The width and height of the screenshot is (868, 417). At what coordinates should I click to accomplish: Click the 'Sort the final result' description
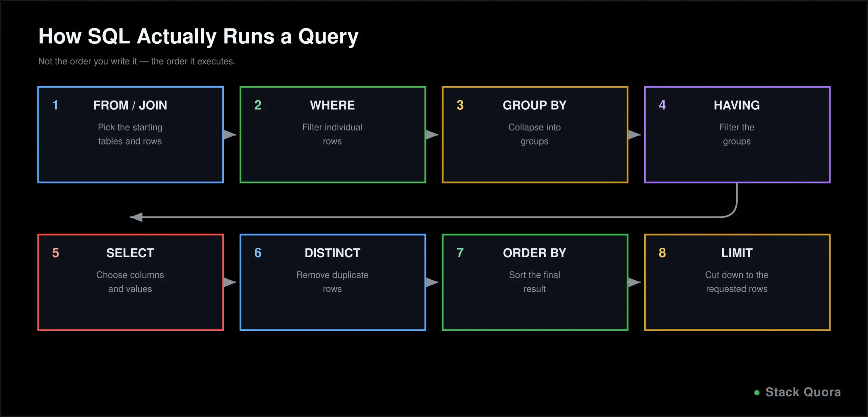[535, 282]
